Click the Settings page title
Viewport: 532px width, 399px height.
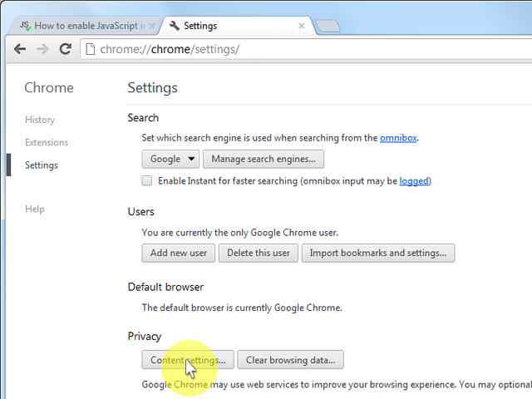coord(152,88)
